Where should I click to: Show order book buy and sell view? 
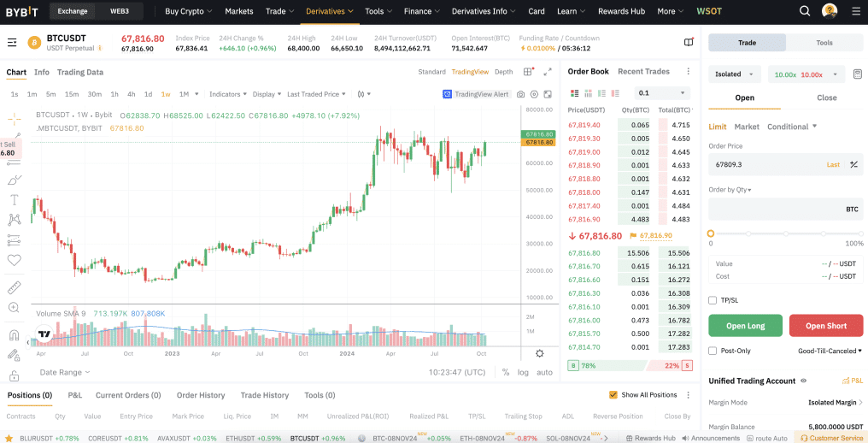click(x=574, y=93)
